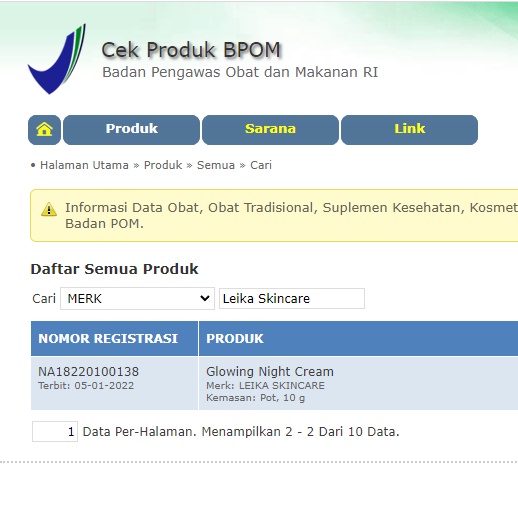Go to Halaman Utama breadcrumb link

point(84,165)
